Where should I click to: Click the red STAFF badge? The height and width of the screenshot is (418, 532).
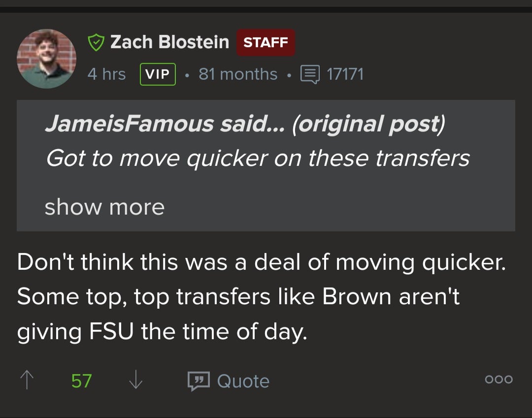[x=266, y=43]
